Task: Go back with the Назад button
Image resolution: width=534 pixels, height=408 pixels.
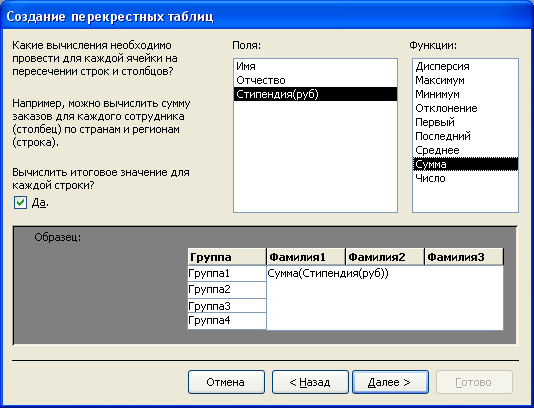Action: 310,382
